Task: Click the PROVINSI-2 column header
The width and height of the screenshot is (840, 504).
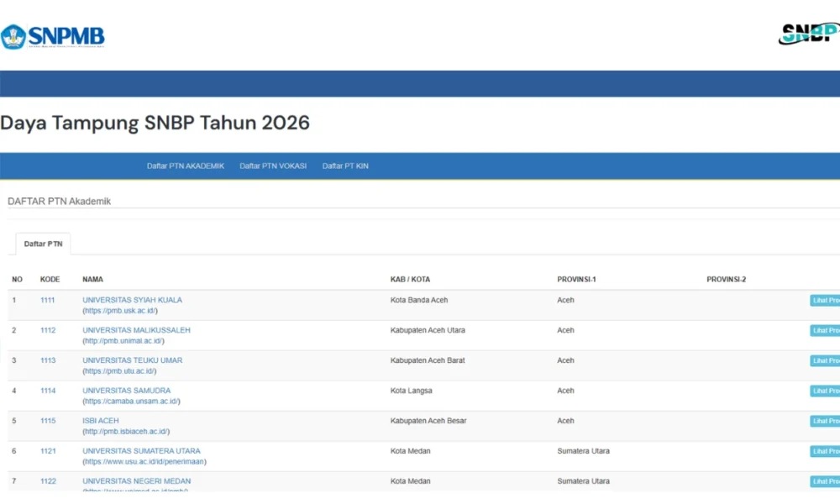Action: pos(726,279)
